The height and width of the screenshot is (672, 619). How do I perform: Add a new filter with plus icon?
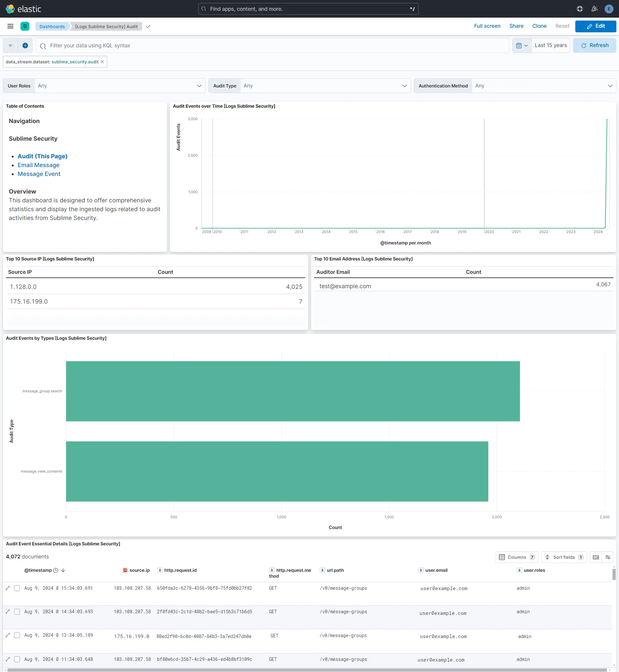tap(25, 46)
